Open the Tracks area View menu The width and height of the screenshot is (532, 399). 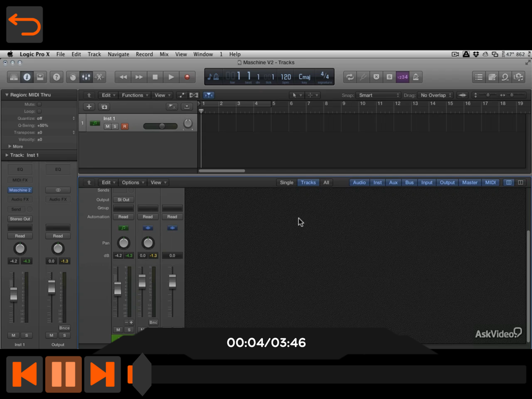[162, 95]
